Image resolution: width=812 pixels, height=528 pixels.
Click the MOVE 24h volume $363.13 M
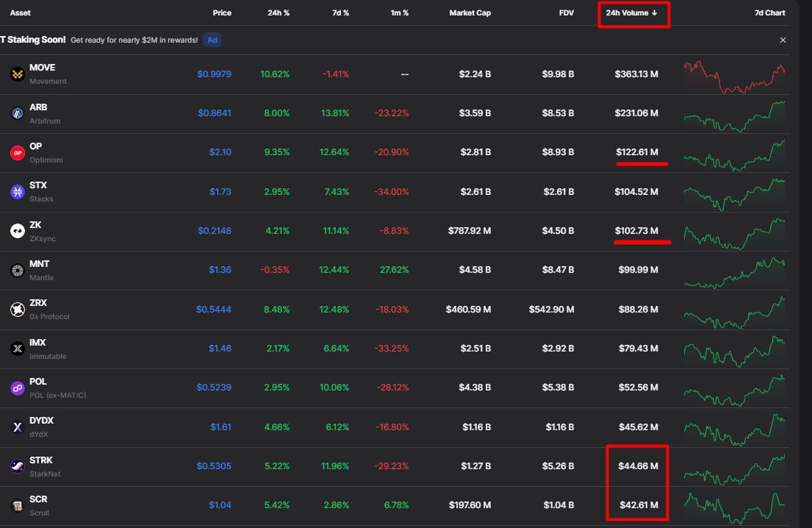[x=636, y=74]
